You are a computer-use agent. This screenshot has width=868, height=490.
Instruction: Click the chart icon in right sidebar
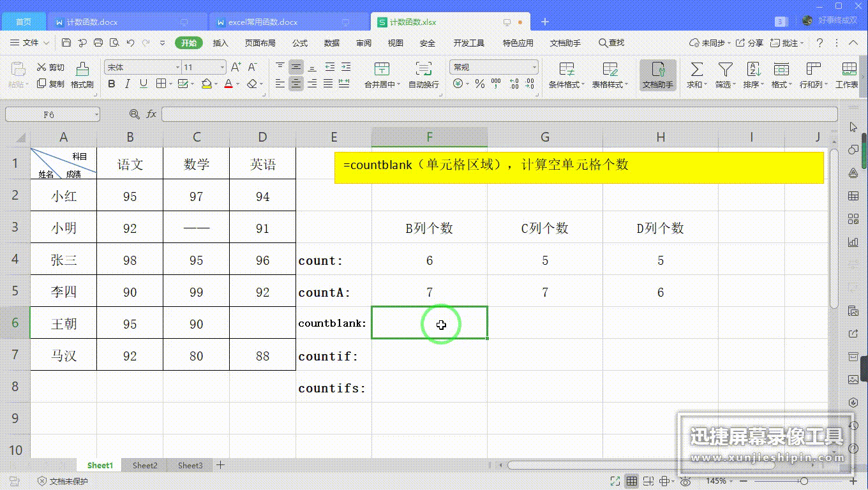click(853, 242)
